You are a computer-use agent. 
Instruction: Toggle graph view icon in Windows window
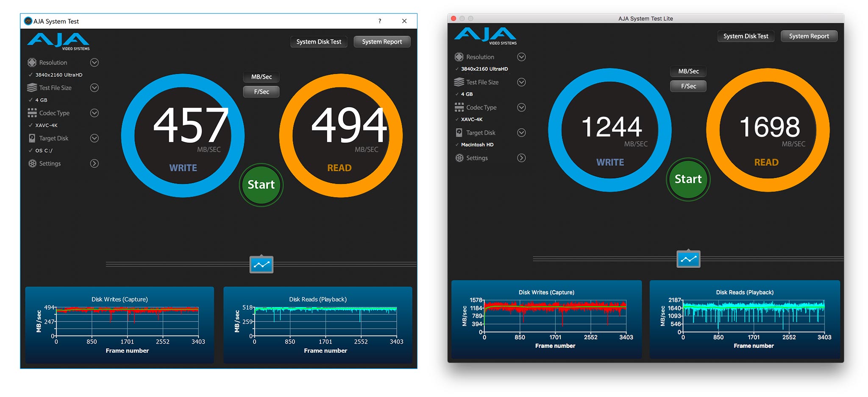tap(262, 265)
